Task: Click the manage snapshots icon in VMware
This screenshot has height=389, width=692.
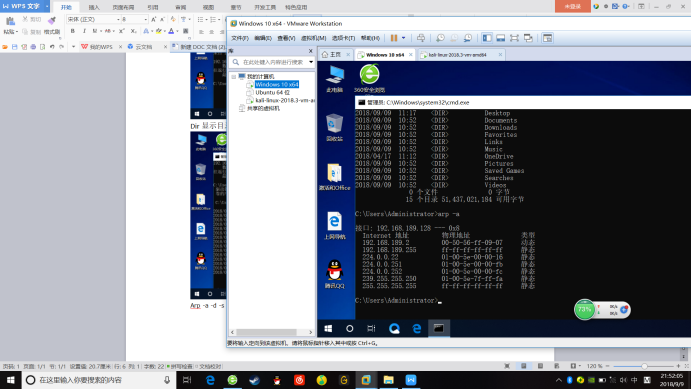Action: coord(468,38)
